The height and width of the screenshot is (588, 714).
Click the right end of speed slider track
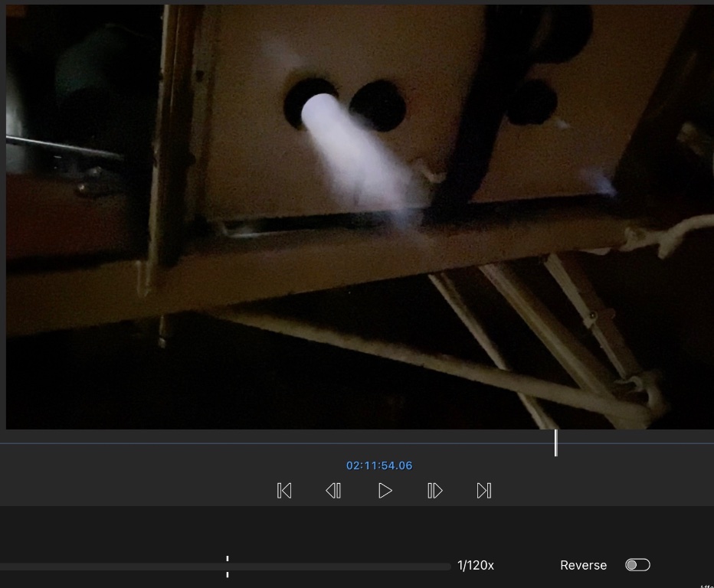coord(447,567)
